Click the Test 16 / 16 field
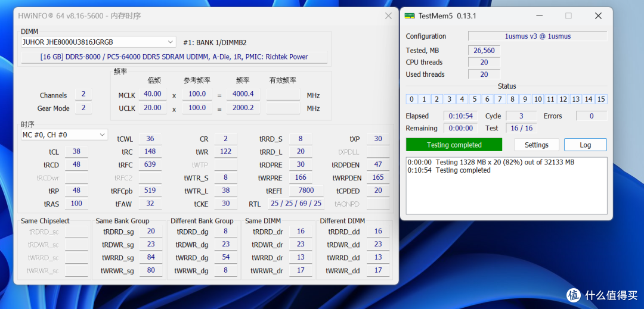Image resolution: width=644 pixels, height=309 pixels. pyautogui.click(x=521, y=128)
